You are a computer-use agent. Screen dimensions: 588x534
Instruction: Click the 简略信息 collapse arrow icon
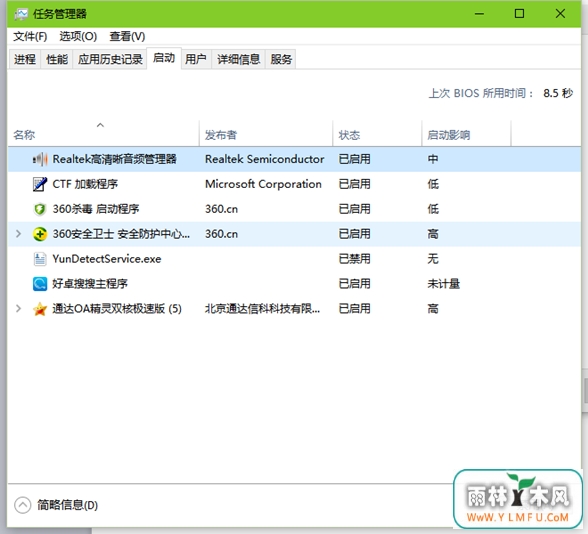pyautogui.click(x=22, y=505)
